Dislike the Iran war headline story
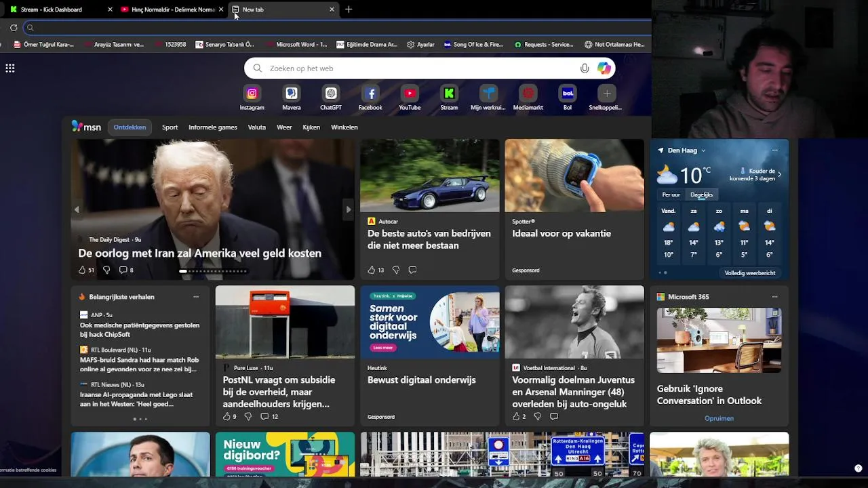Viewport: 868px width, 488px height. [106, 270]
